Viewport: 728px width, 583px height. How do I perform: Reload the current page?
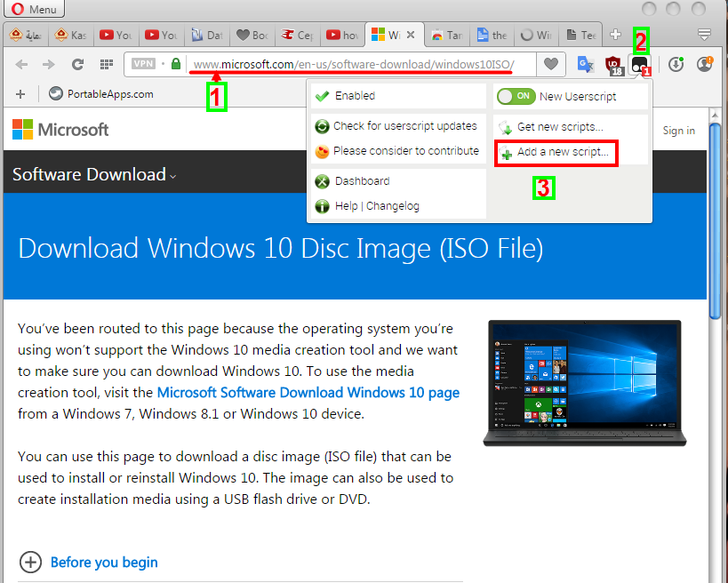[x=77, y=64]
